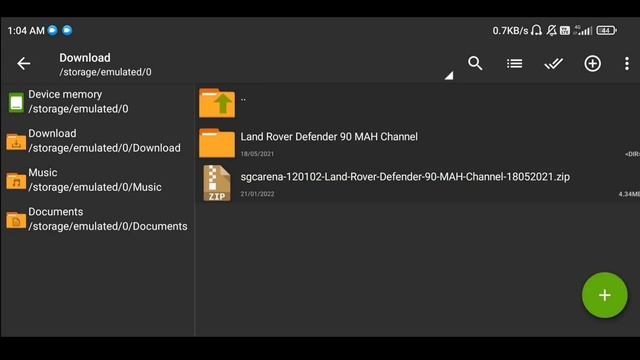Click the 21/01/2022 zip file date
Image resolution: width=640 pixels, height=360 pixels.
[x=257, y=194]
